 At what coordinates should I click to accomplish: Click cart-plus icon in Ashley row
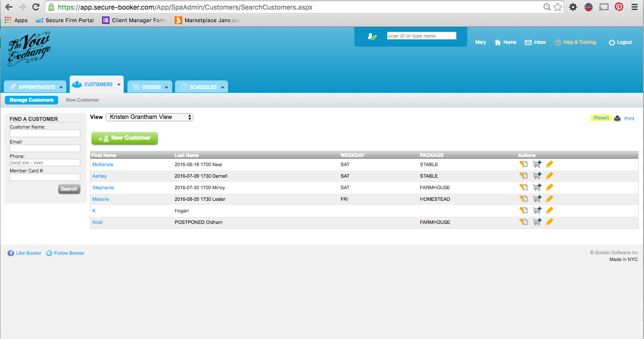537,176
